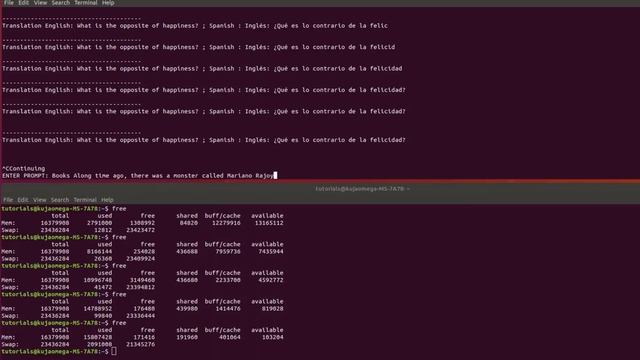
Task: Click the swap free value 23423472
Action: coord(140,230)
